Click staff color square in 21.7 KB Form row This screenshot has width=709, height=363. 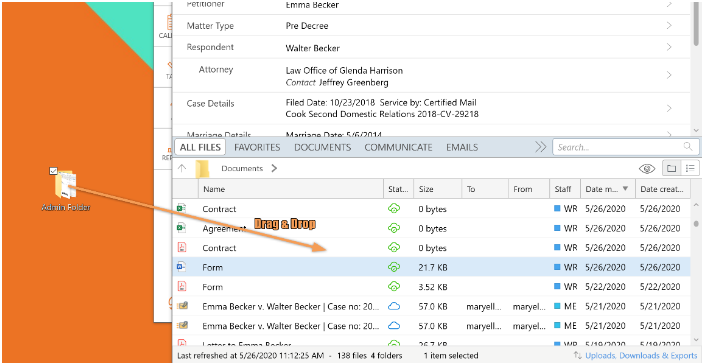(557, 267)
